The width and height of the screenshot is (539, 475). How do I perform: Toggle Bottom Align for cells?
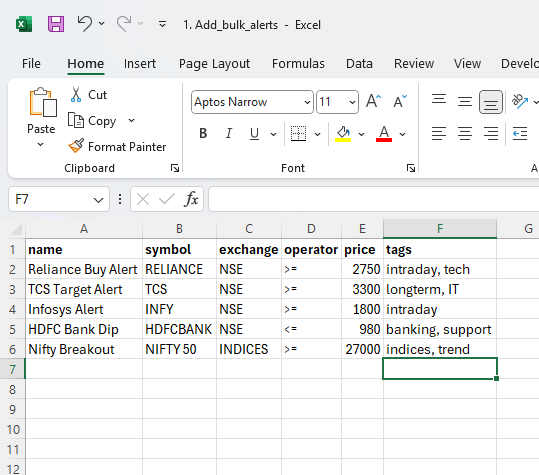(491, 102)
